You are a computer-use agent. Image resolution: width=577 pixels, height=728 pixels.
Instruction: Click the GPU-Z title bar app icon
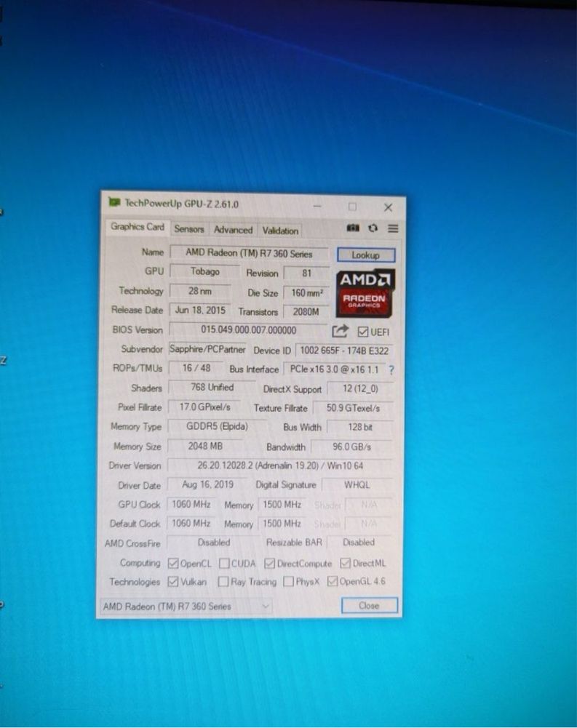coord(114,202)
